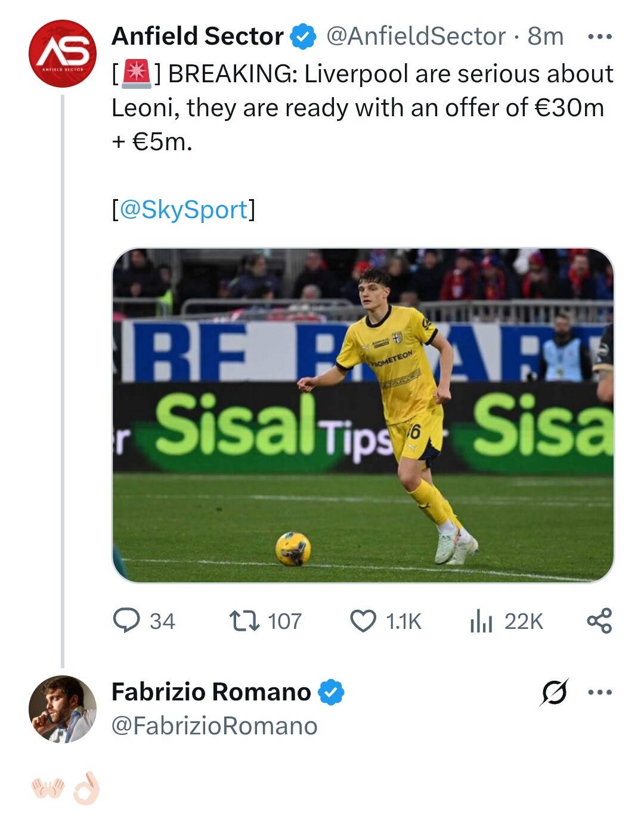The width and height of the screenshot is (644, 825).
Task: Open Anfield Sector profile picture
Action: (x=63, y=54)
